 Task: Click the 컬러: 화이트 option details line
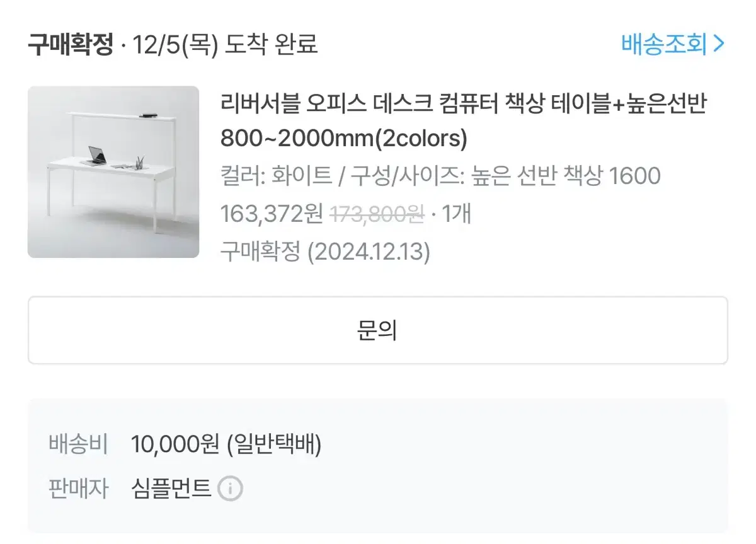click(440, 176)
